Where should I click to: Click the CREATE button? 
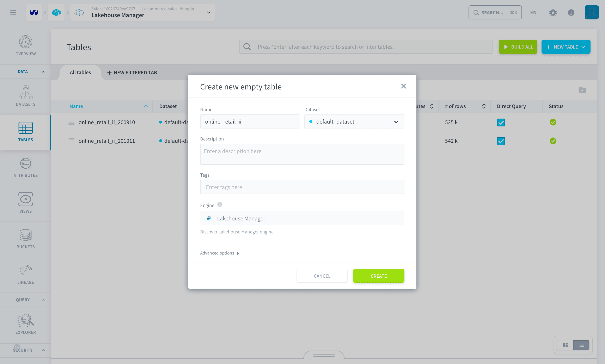click(378, 276)
